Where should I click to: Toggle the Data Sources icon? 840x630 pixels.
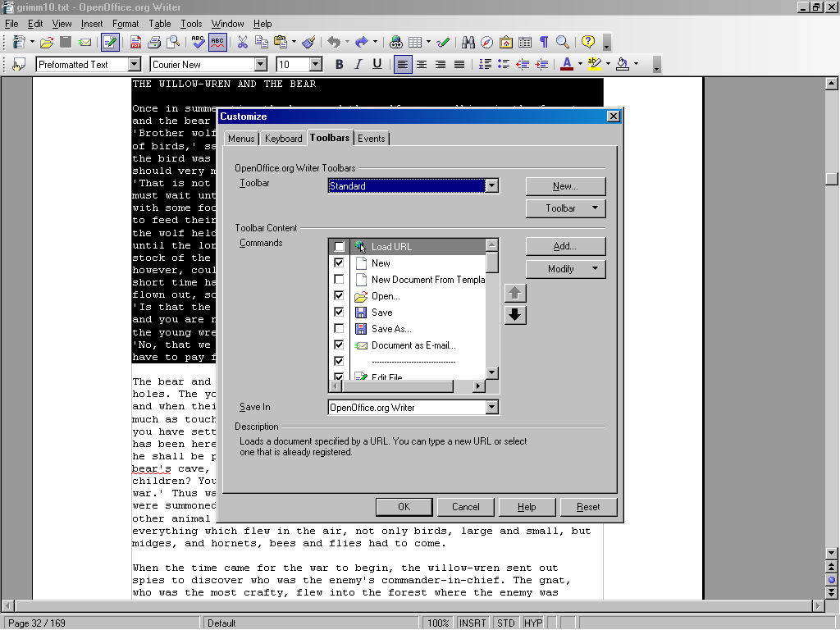[525, 42]
